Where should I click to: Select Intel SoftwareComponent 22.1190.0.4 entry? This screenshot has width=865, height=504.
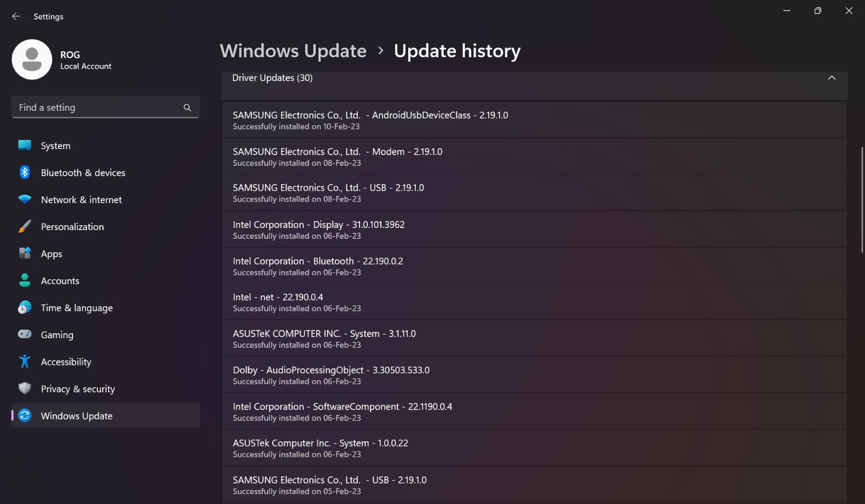tap(534, 412)
